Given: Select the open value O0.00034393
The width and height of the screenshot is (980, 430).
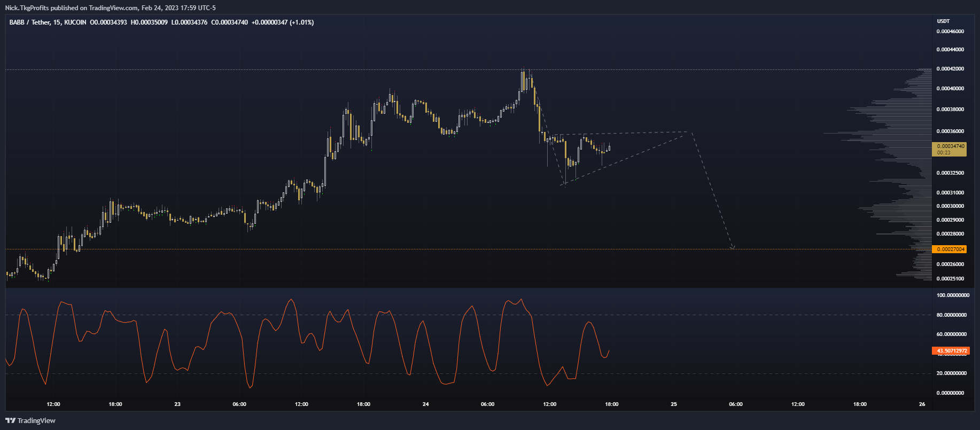Looking at the screenshot, I should [108, 22].
